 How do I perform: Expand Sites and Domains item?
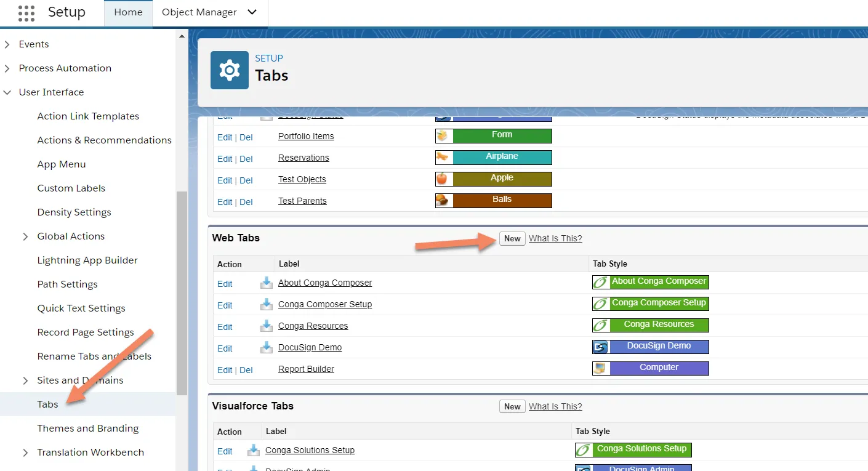click(25, 380)
